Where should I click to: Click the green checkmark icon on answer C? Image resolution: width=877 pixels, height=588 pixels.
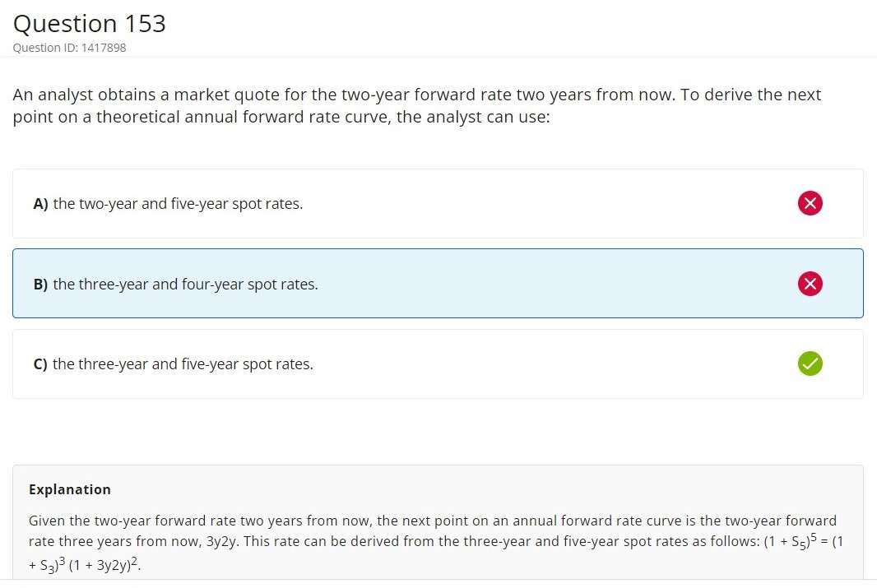click(810, 363)
